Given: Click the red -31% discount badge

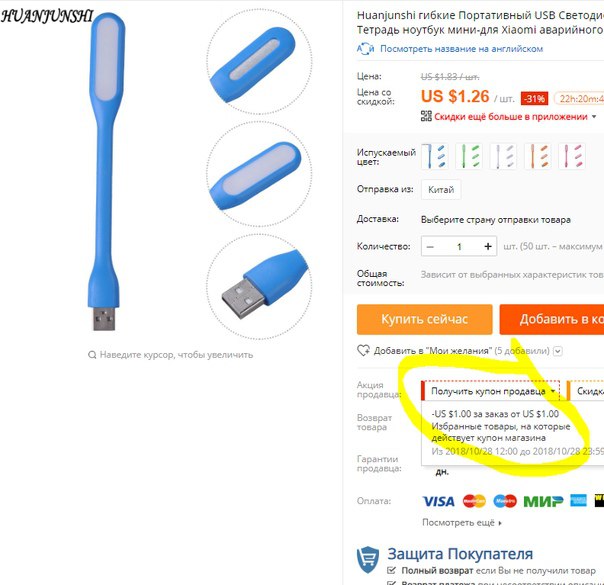Looking at the screenshot, I should [534, 99].
